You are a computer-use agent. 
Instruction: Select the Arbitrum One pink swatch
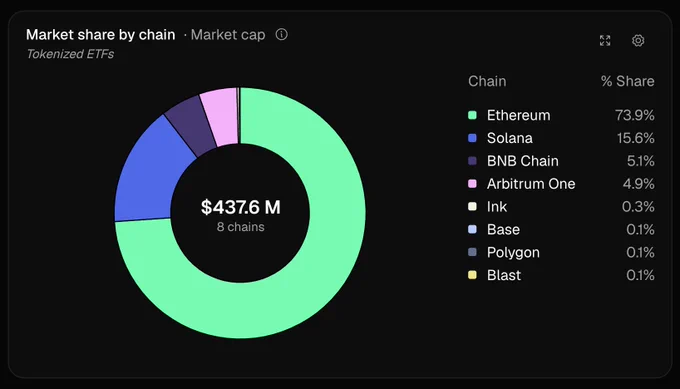pos(472,183)
